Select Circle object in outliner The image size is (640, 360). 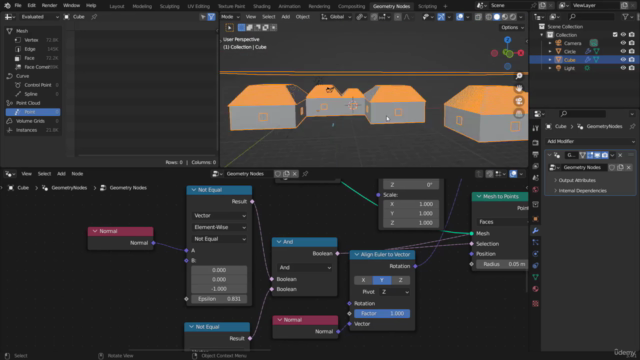(x=570, y=51)
